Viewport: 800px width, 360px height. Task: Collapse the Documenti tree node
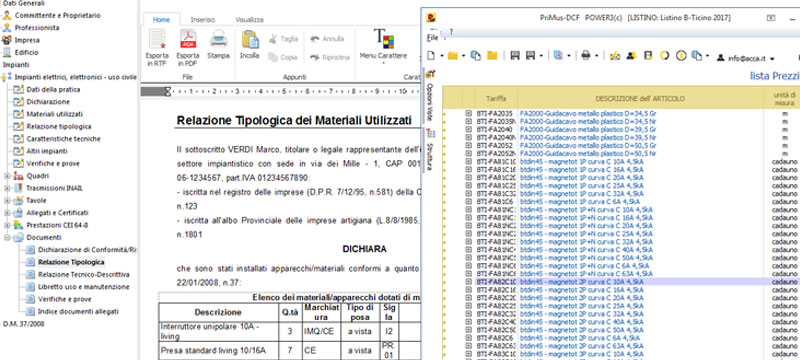8,238
